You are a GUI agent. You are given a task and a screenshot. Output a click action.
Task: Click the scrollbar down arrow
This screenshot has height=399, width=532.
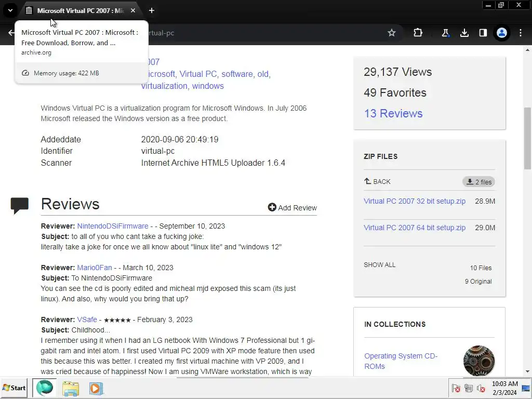(527, 371)
